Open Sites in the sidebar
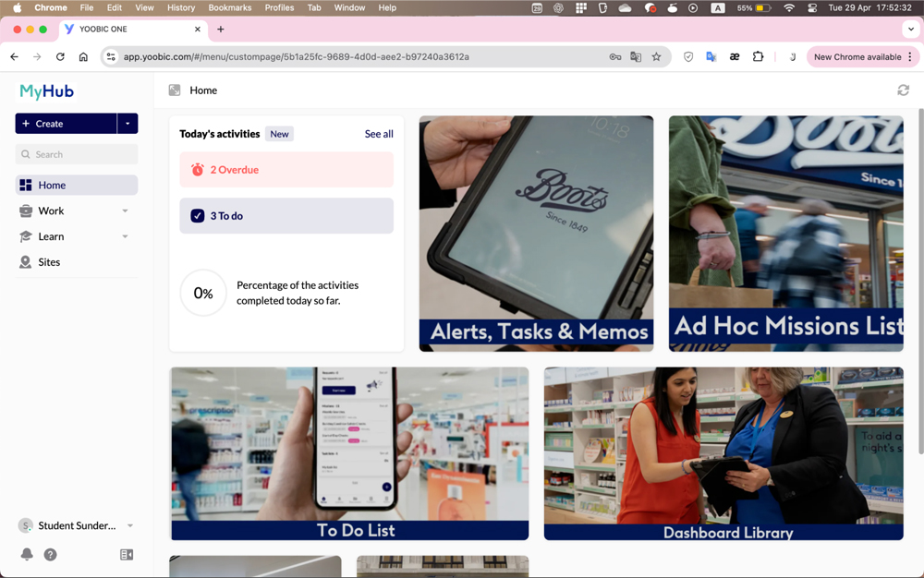 click(77, 262)
